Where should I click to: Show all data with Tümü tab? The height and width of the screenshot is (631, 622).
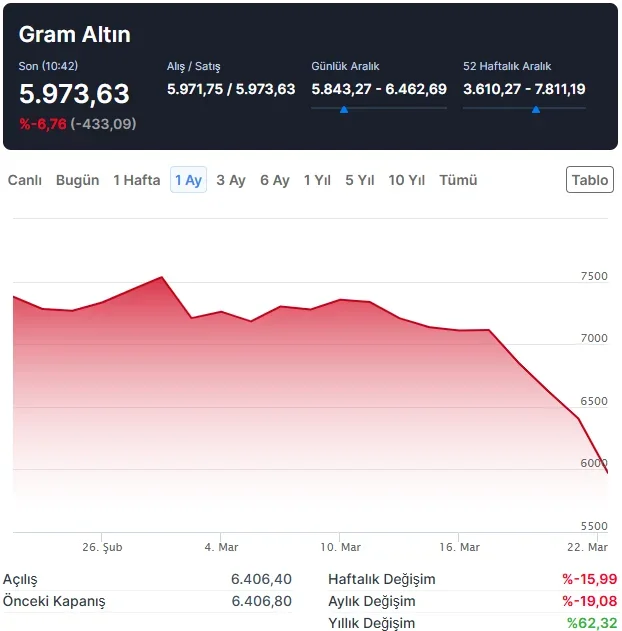[458, 180]
